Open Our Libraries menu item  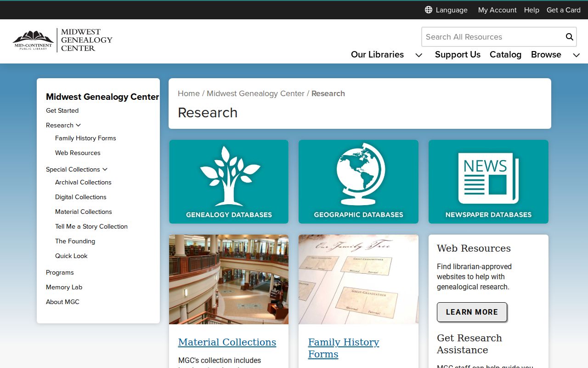(377, 54)
